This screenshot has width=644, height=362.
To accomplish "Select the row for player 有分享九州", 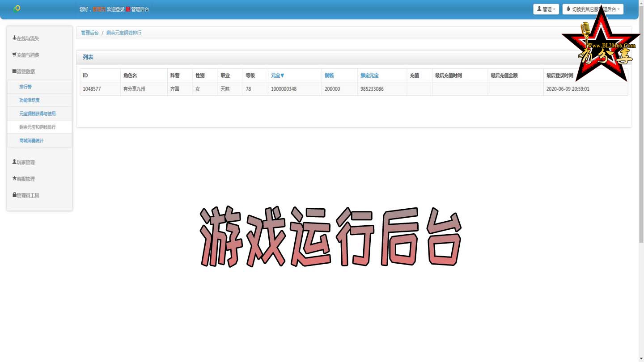I will click(134, 89).
